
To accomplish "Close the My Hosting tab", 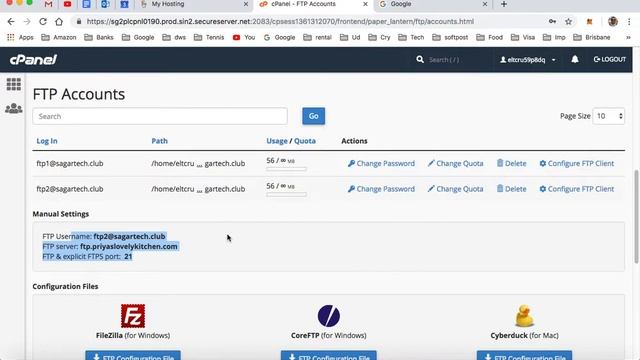I will (x=246, y=4).
